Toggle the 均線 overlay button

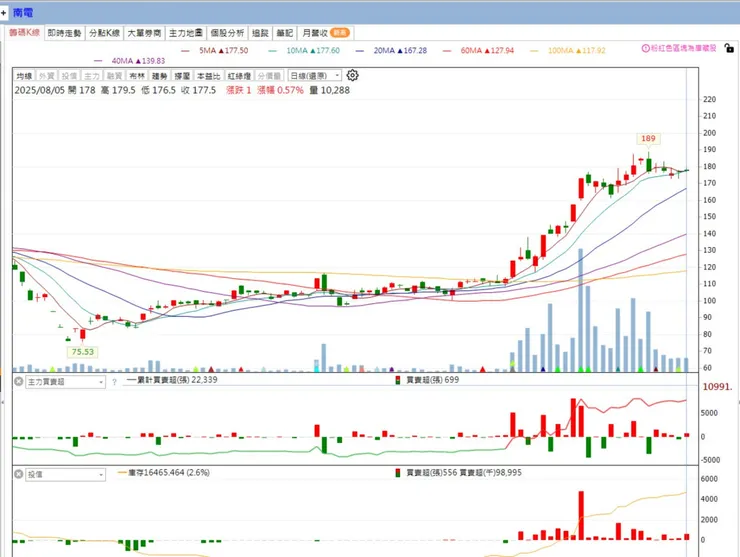(24, 76)
